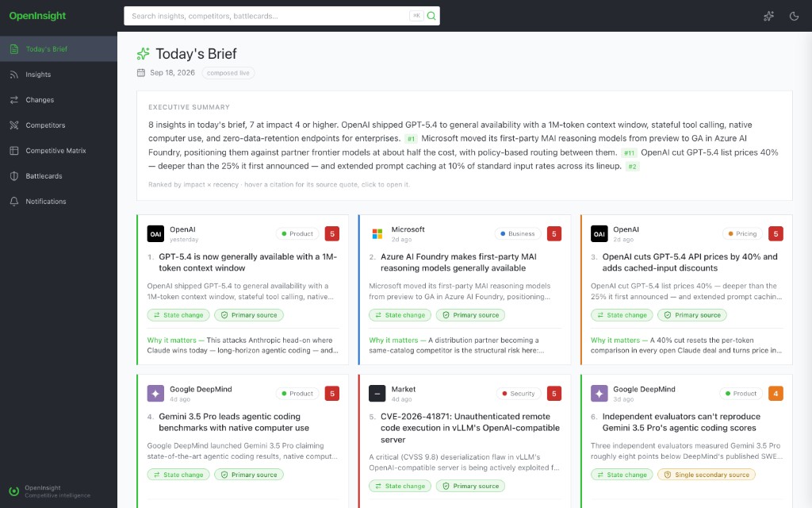The height and width of the screenshot is (508, 812).
Task: Click the Insights feed icon in sidebar
Action: point(14,75)
